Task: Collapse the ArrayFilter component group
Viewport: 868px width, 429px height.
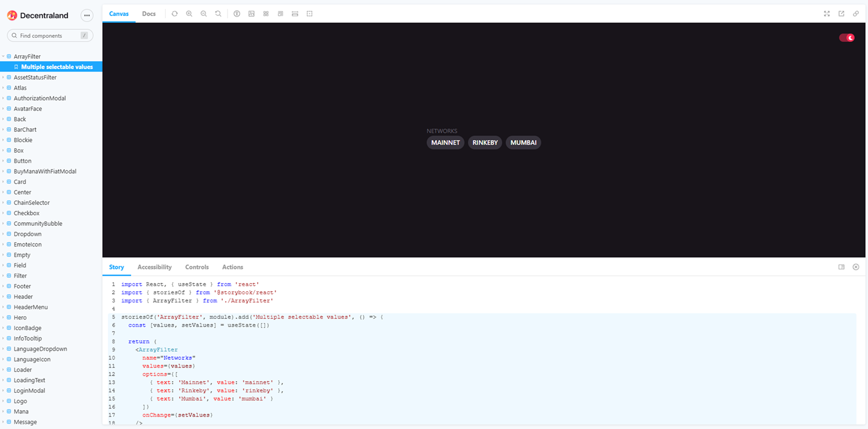Action: coord(27,57)
